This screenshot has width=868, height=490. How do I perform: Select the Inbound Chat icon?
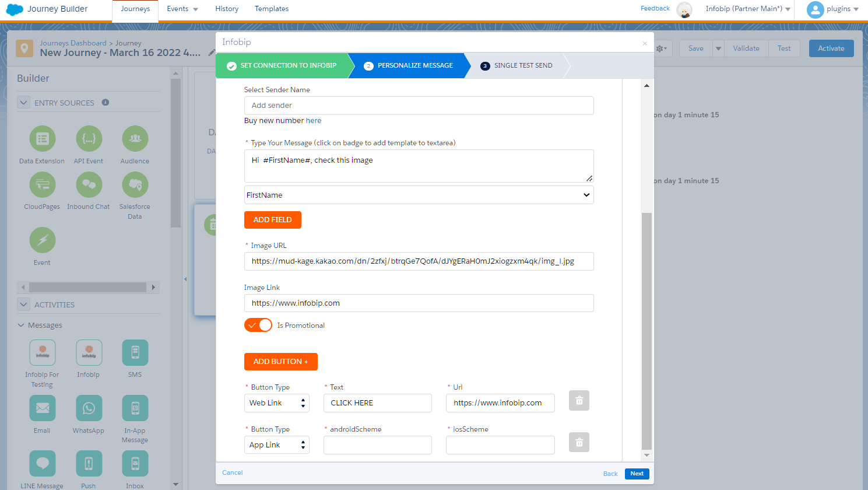coord(89,185)
